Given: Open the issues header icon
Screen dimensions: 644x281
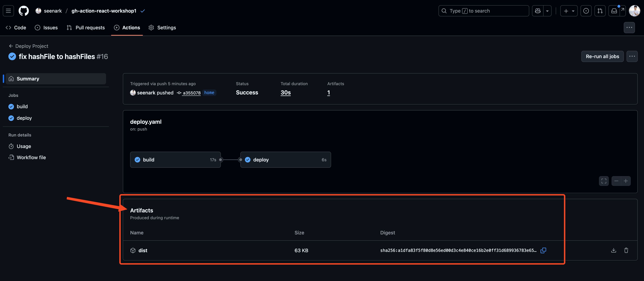Looking at the screenshot, I should pos(586,11).
